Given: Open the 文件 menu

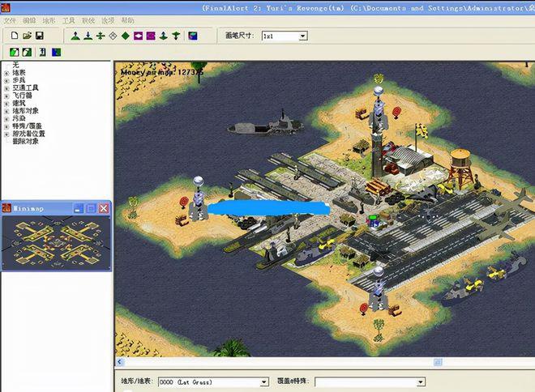Looking at the screenshot, I should tap(10, 21).
